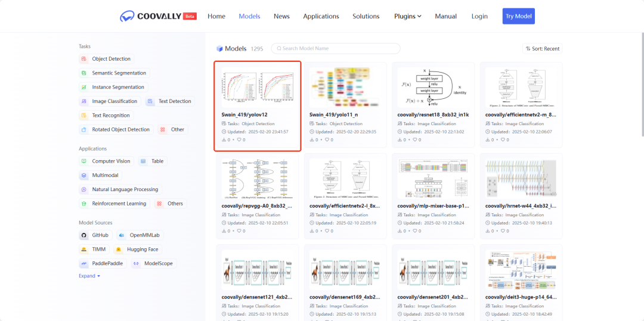Select the Text Recognition task filter
Image resolution: width=644 pixels, height=321 pixels.
[106, 116]
